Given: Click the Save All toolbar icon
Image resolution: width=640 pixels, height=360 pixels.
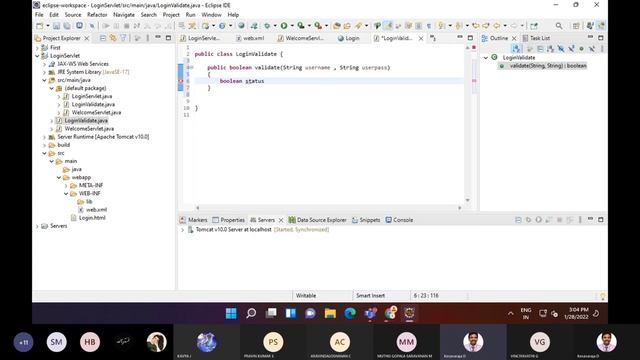Looking at the screenshot, I should pyautogui.click(x=67, y=26).
